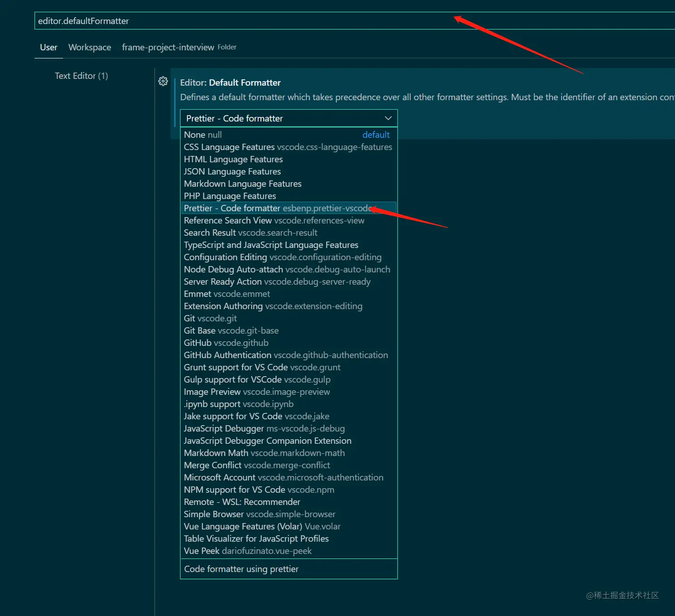675x616 pixels.
Task: Pick TypeScript and JavaScript Language Features
Action: [x=289, y=245]
